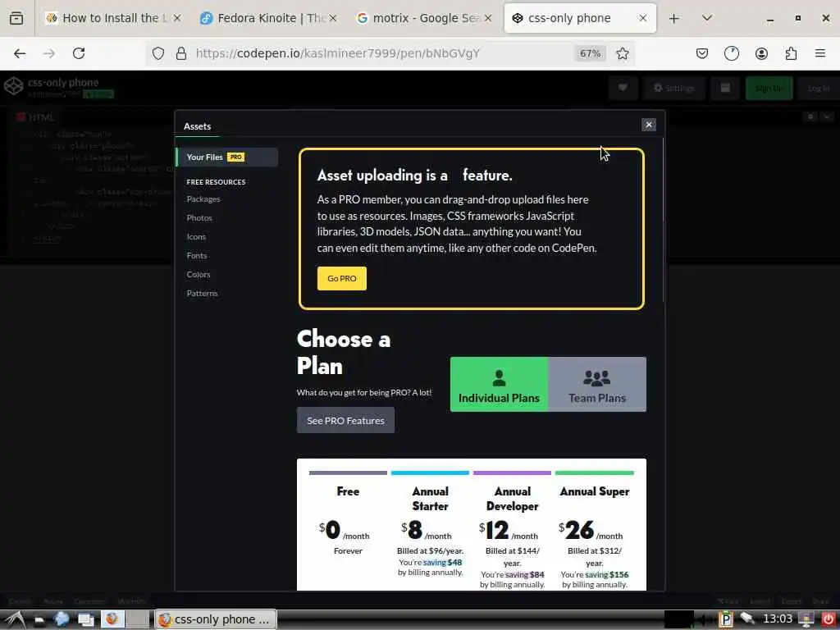This screenshot has height=630, width=840.
Task: Click the Free plan heading
Action: (x=348, y=491)
